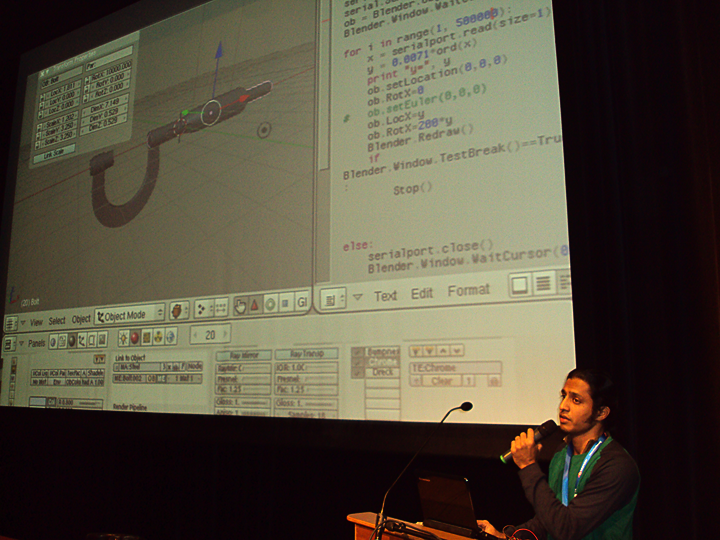
Task: Increase the current frame number 20
Action: 225,334
